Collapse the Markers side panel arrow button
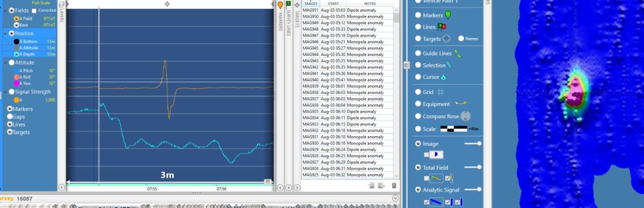644x208 pixels. pos(280,188)
